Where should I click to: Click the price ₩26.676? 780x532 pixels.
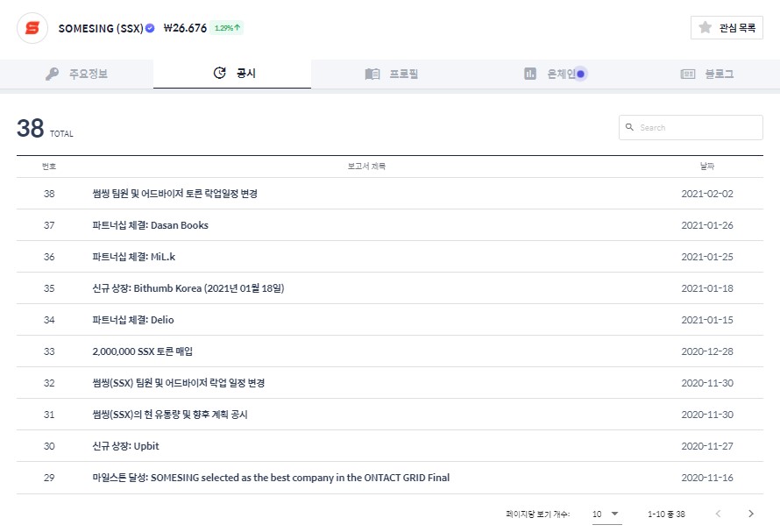click(185, 28)
